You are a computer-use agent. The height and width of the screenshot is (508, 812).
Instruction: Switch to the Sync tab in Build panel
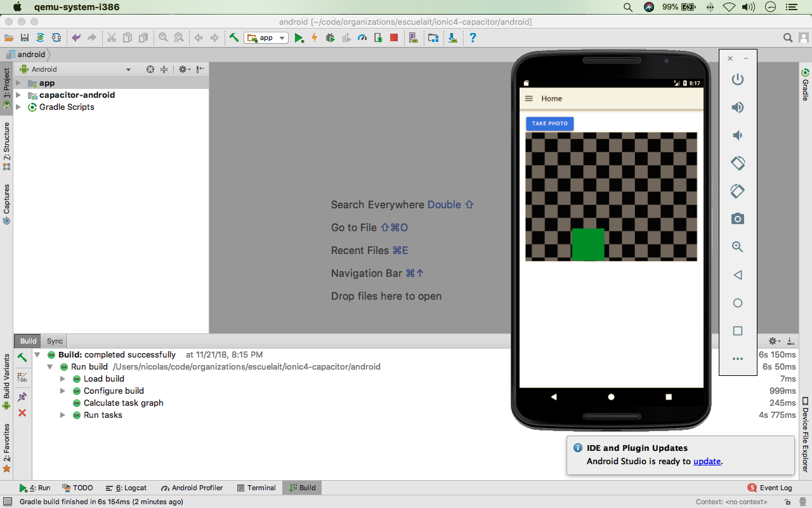pos(54,341)
